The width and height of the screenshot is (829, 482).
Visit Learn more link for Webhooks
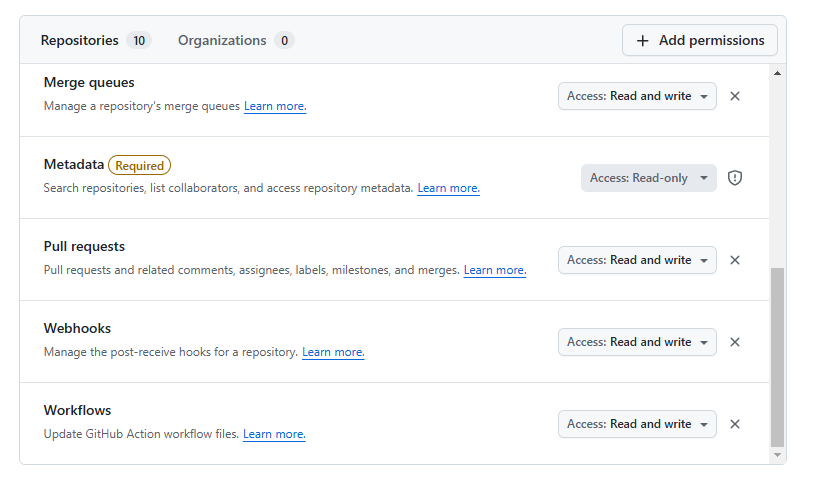coord(333,352)
